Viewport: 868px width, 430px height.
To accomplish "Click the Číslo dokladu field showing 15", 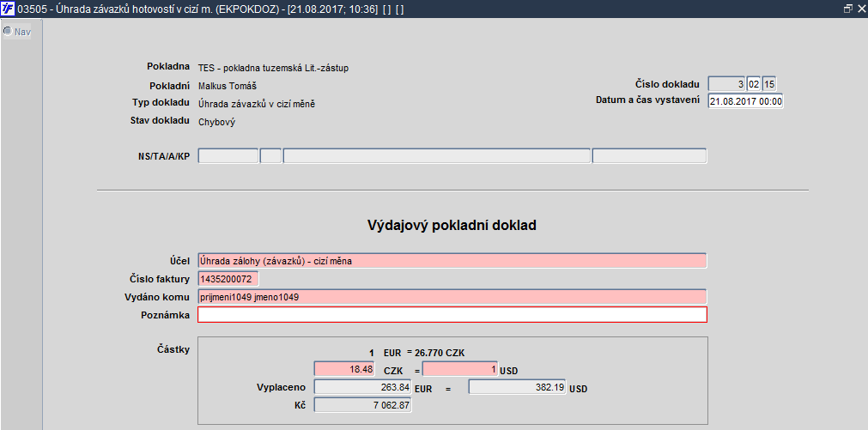I will [x=769, y=84].
